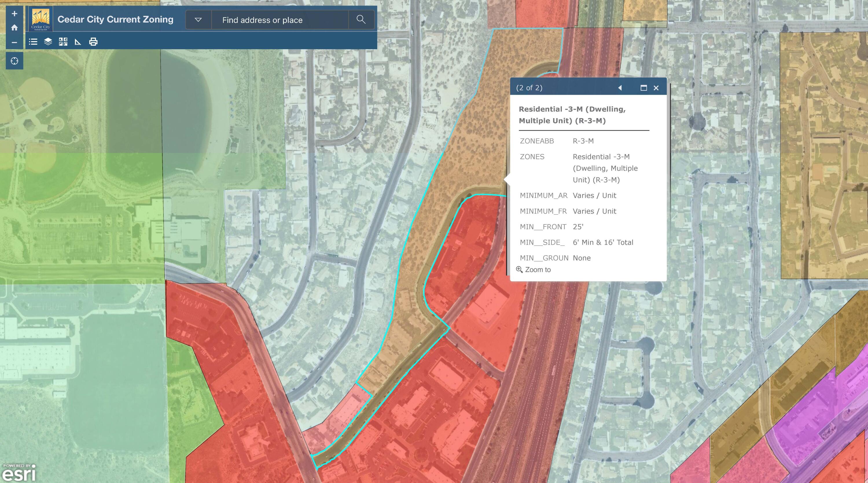Go to previous popup feature
The image size is (868, 483).
click(620, 88)
